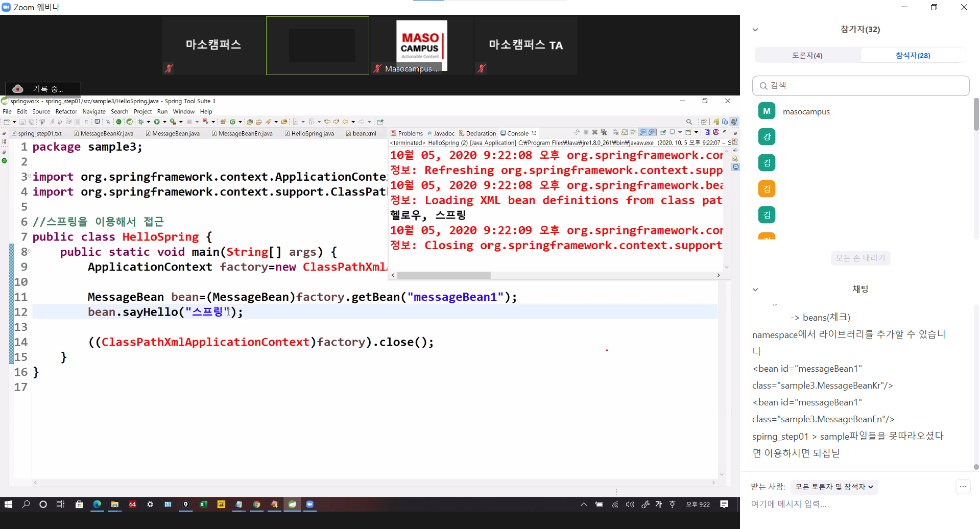980x529 pixels.
Task: Click the search magnifier in the STS toolbar
Action: [x=689, y=122]
